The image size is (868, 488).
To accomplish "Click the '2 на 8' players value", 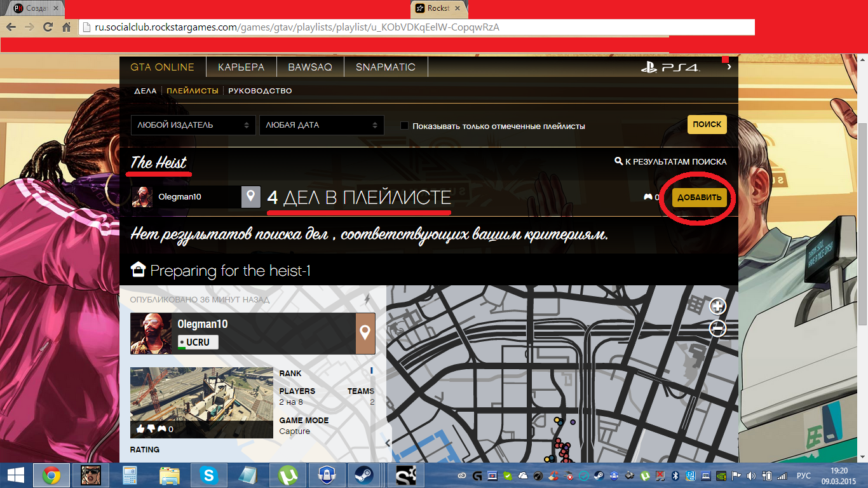I will (291, 402).
